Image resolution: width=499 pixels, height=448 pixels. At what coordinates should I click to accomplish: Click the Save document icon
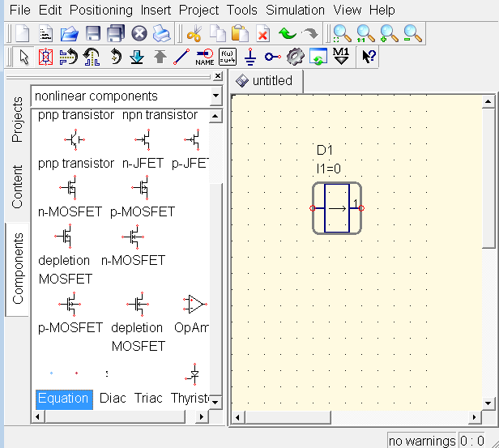click(x=92, y=34)
